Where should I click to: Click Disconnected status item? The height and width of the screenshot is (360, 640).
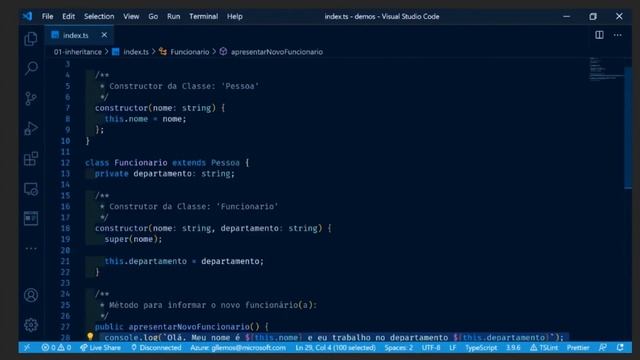pos(156,348)
